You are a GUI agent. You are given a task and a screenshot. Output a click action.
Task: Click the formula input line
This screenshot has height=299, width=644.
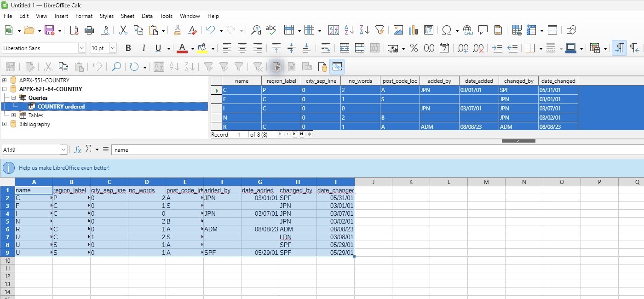(377, 149)
